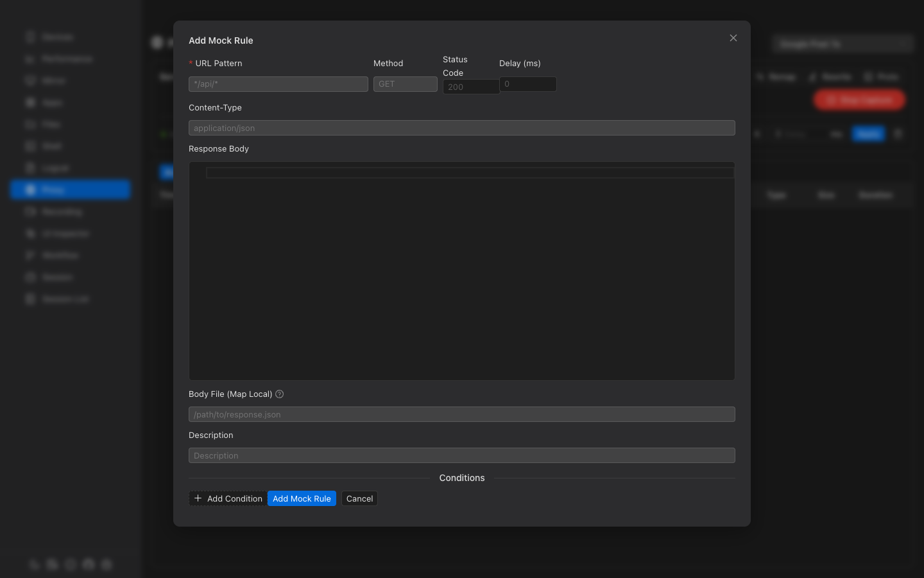This screenshot has height=578, width=924.
Task: Click the Session List sidebar icon
Action: pyautogui.click(x=30, y=299)
